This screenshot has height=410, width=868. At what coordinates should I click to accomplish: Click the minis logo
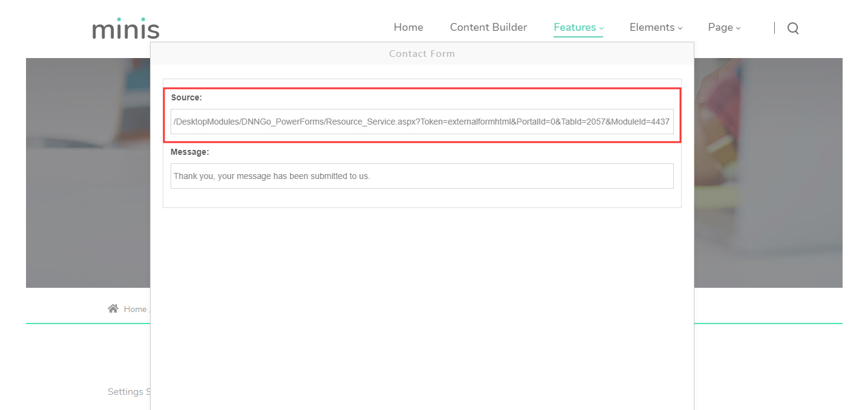click(126, 28)
